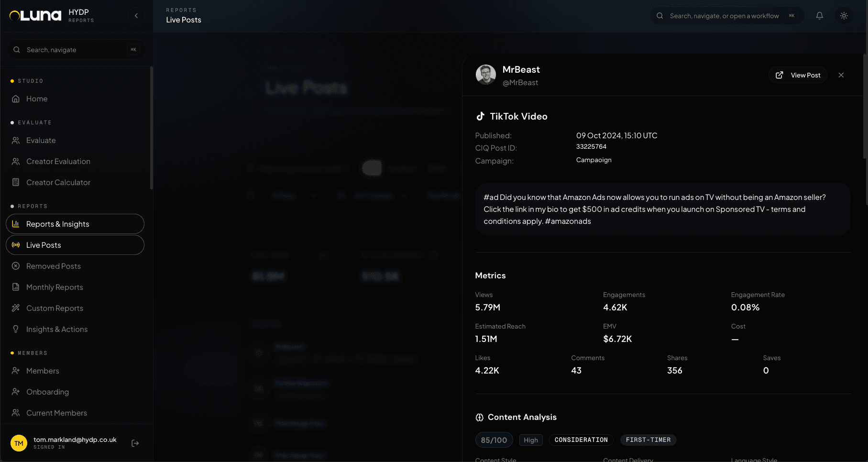Click the Removed Posts circle-x icon
This screenshot has height=462, width=868.
click(x=16, y=266)
